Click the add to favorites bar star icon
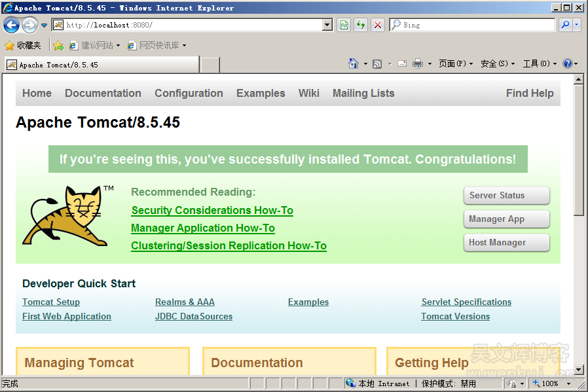Screen dimensions: 588x392 [x=58, y=46]
